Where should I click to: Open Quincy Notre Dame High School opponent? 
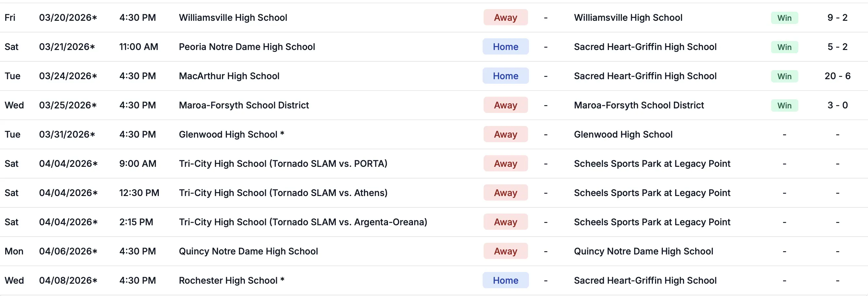[248, 251]
